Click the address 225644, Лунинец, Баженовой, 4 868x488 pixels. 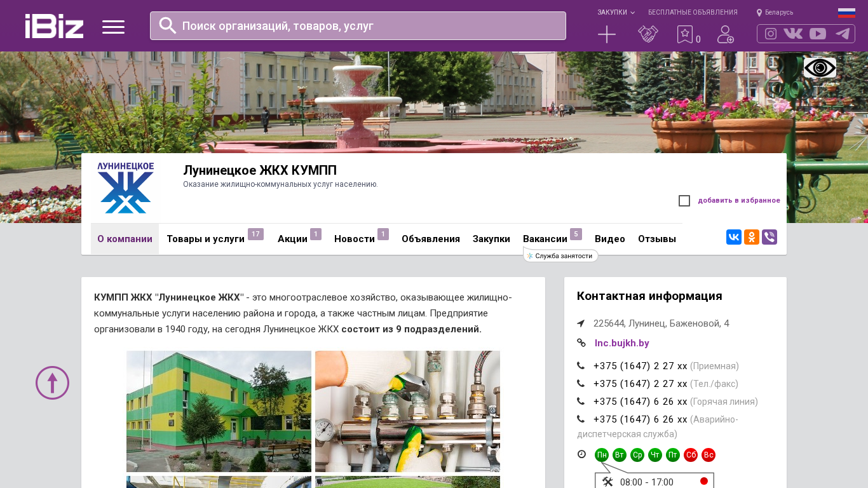(x=661, y=323)
